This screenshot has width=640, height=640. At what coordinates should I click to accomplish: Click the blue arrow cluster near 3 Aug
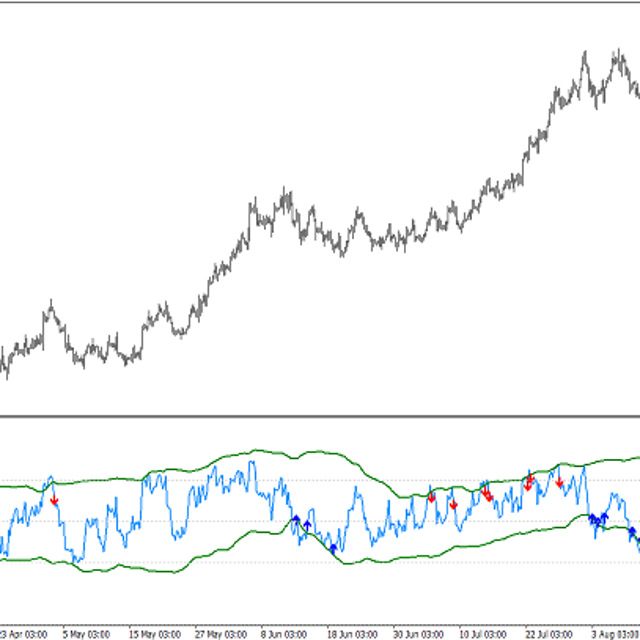pos(598,519)
